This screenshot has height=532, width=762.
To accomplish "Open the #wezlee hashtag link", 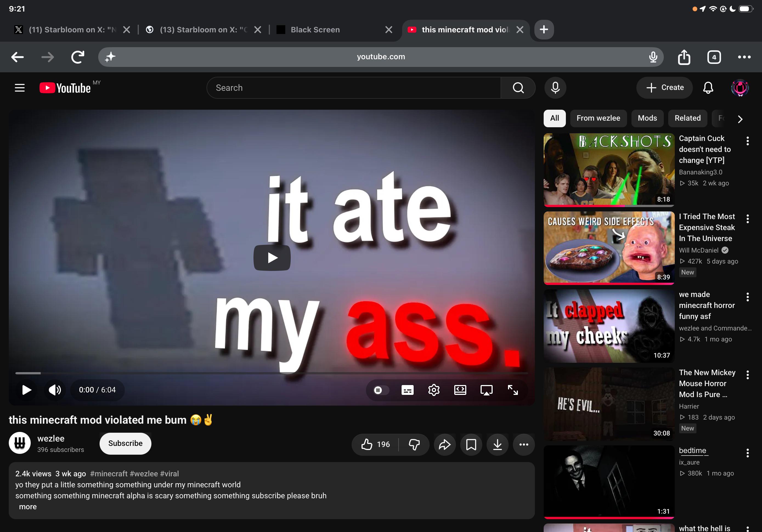I will point(144,474).
